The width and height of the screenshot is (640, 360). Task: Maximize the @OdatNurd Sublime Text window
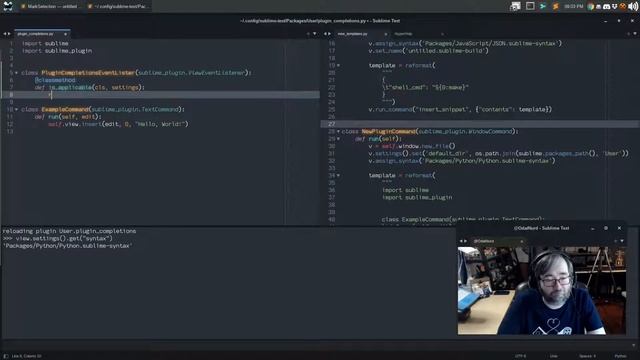[x=606, y=228]
